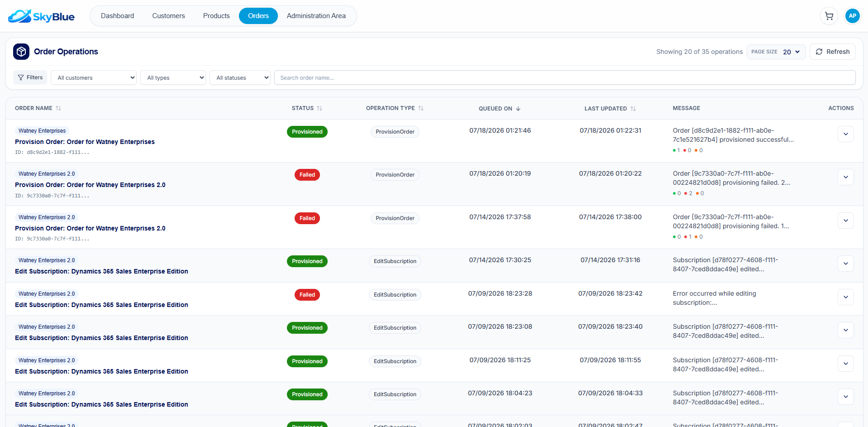Expand the failed order queued 07/18/2026 01:20:19
This screenshot has width=868, height=427.
click(x=845, y=177)
